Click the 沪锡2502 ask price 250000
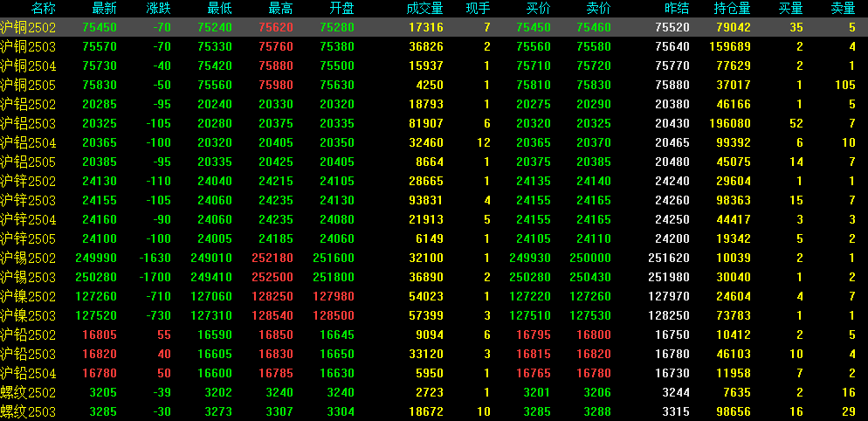This screenshot has height=421, width=868. click(590, 259)
